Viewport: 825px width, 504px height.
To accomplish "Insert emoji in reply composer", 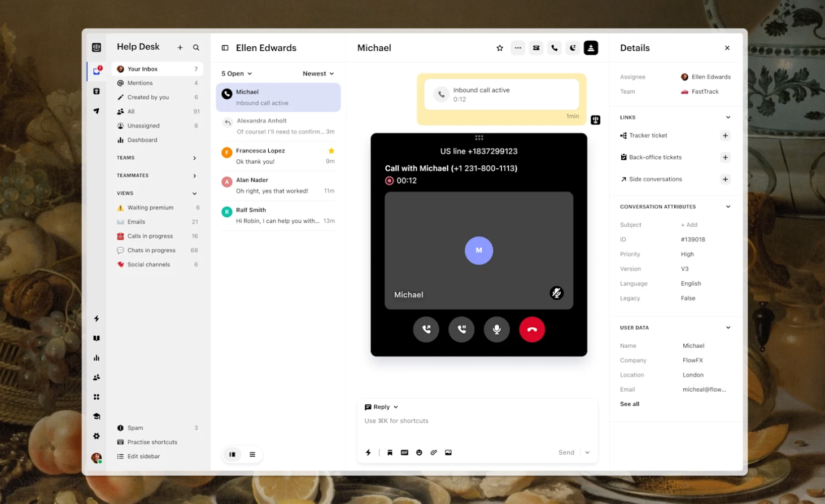I will (x=419, y=453).
